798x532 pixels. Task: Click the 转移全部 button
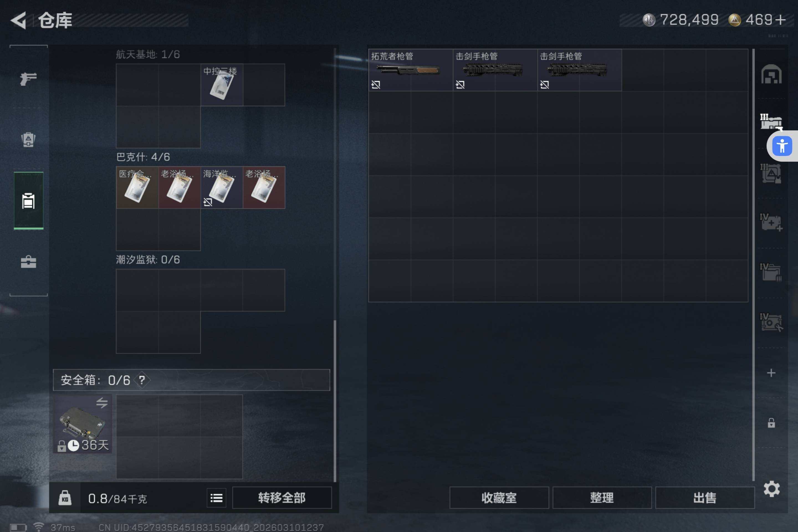point(282,498)
